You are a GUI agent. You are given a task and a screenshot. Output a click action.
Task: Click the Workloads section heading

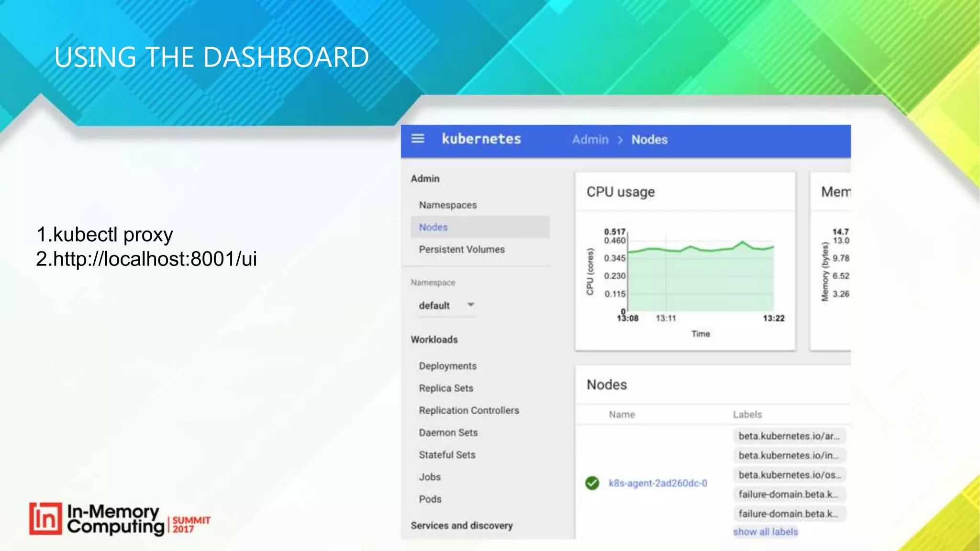[x=434, y=340]
